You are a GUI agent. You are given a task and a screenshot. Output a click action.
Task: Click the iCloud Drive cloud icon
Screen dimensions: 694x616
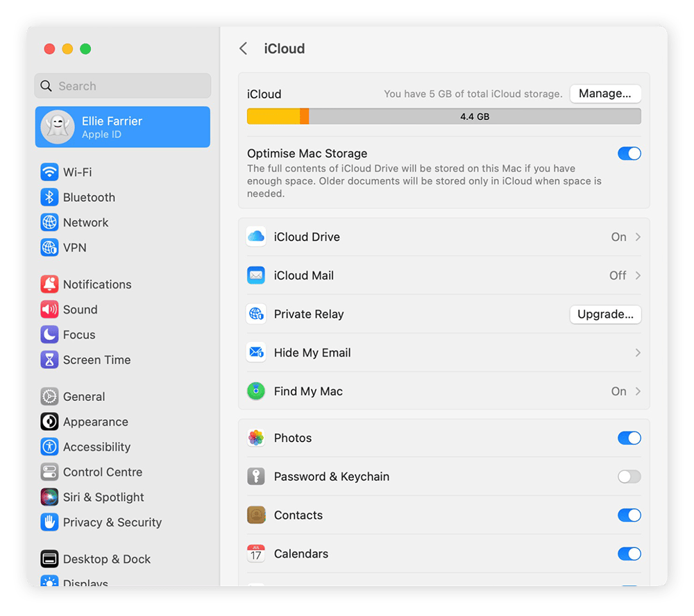256,237
